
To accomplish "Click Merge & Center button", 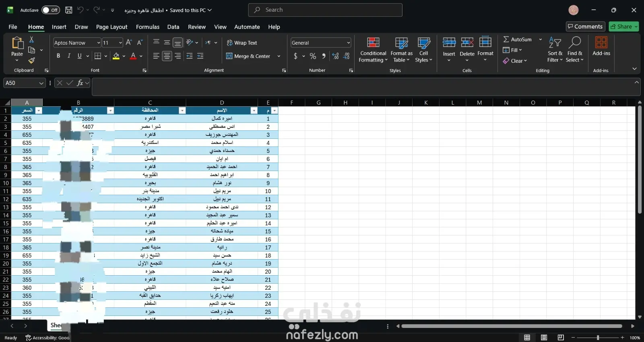I will tap(248, 56).
